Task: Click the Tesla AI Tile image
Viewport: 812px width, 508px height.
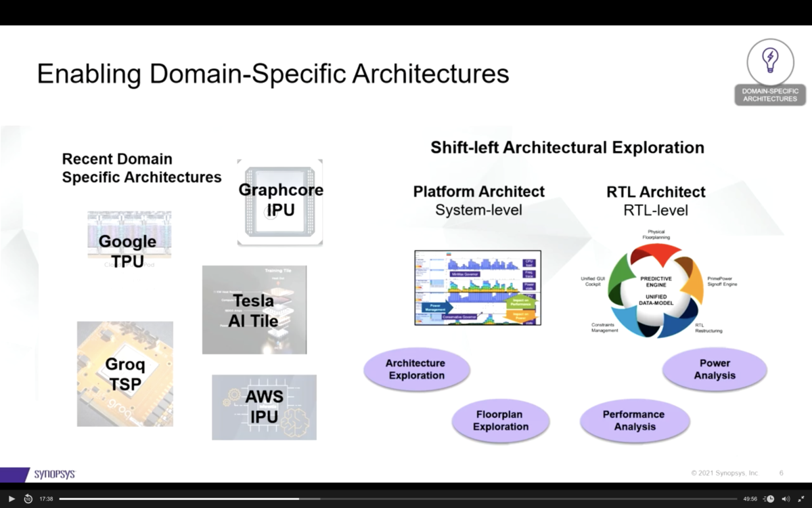Action: point(254,310)
